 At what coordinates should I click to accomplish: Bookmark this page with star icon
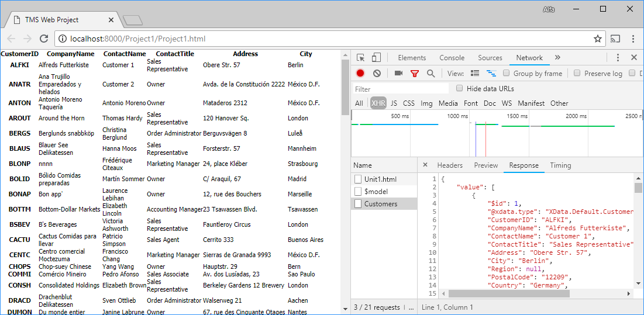[597, 39]
